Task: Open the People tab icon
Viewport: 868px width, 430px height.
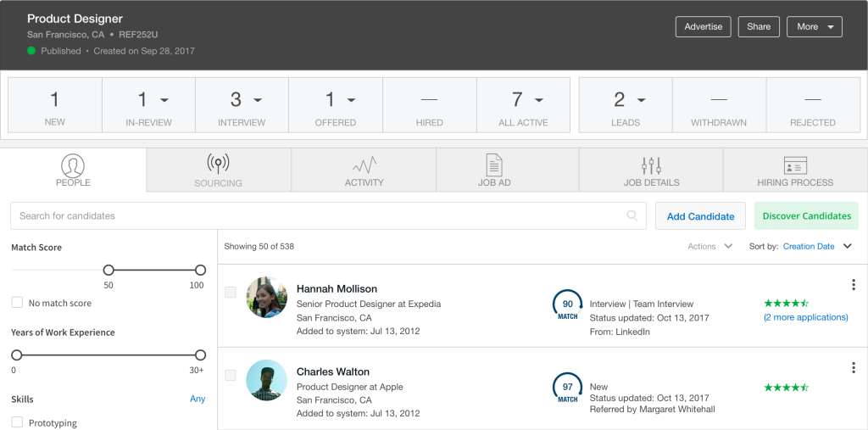Action: (x=73, y=165)
